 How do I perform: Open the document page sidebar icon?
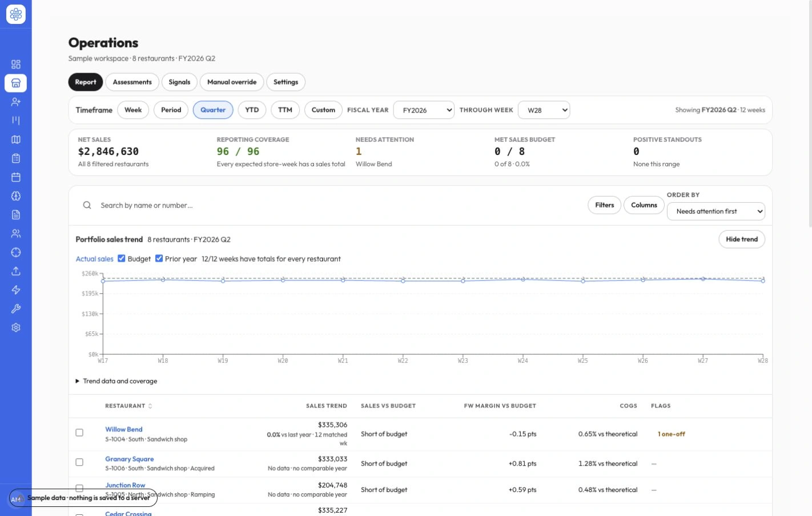pos(16,215)
